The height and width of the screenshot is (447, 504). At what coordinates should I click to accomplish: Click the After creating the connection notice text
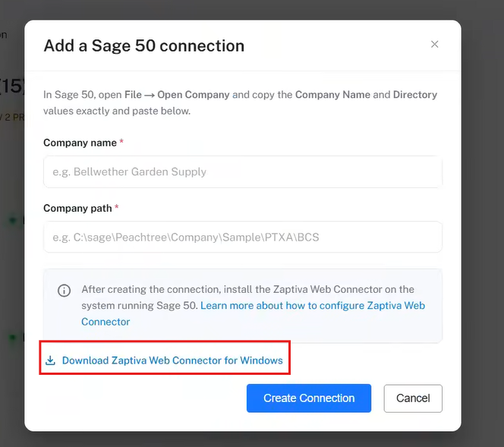(247, 297)
